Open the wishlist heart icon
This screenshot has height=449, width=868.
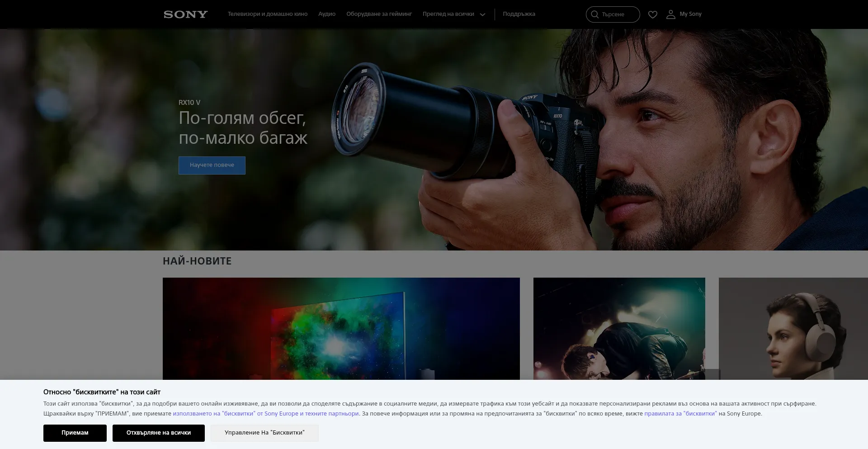click(x=652, y=14)
